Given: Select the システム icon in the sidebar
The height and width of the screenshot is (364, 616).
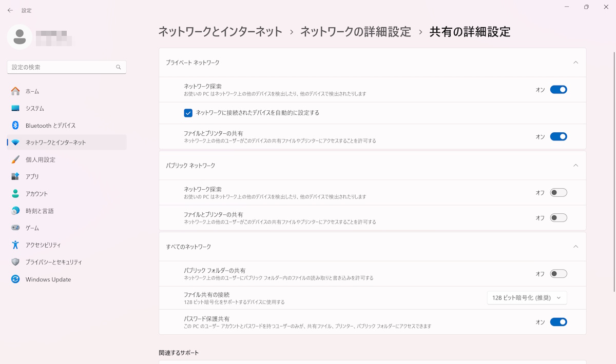Looking at the screenshot, I should 14,108.
